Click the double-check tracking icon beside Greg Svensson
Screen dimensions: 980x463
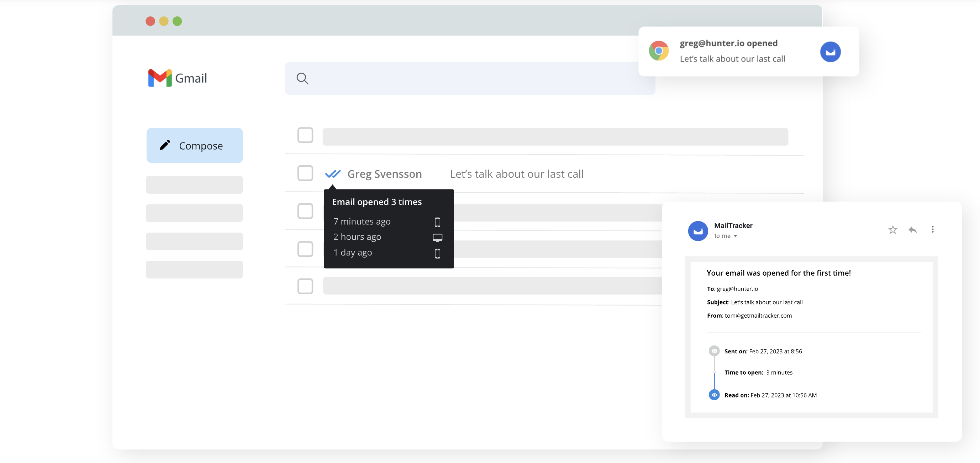click(333, 174)
